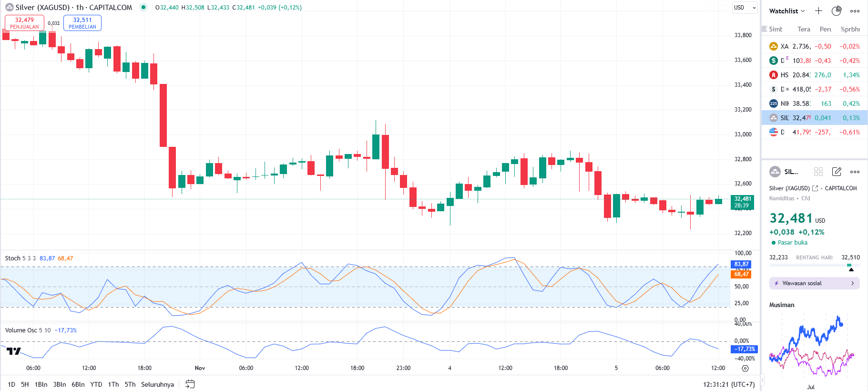Image resolution: width=868 pixels, height=391 pixels.
Task: Open the chart settings gear icon on time axis
Action: click(x=745, y=368)
